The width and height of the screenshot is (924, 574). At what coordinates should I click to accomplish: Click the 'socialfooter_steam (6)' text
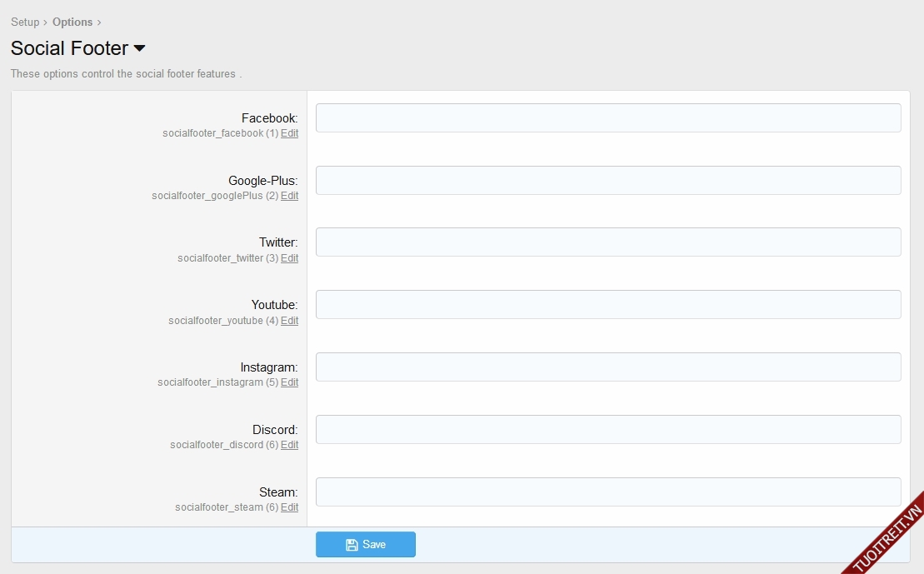[227, 507]
